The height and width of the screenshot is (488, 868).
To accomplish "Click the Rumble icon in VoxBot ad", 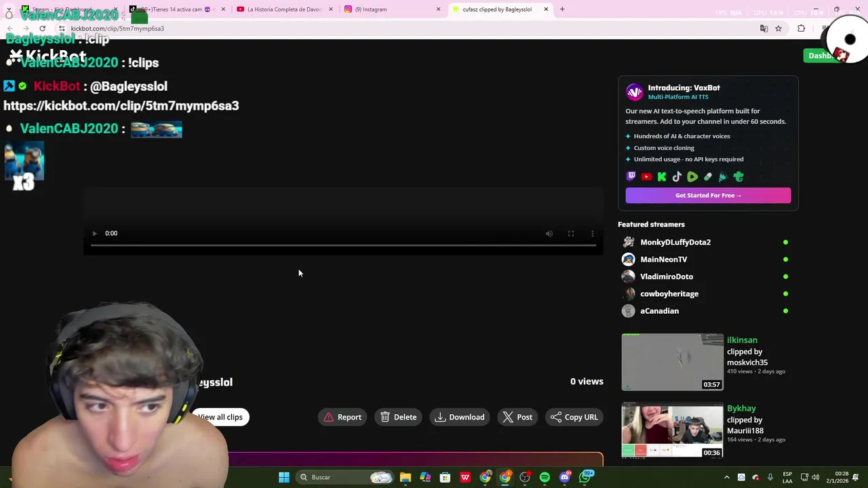I will click(692, 177).
